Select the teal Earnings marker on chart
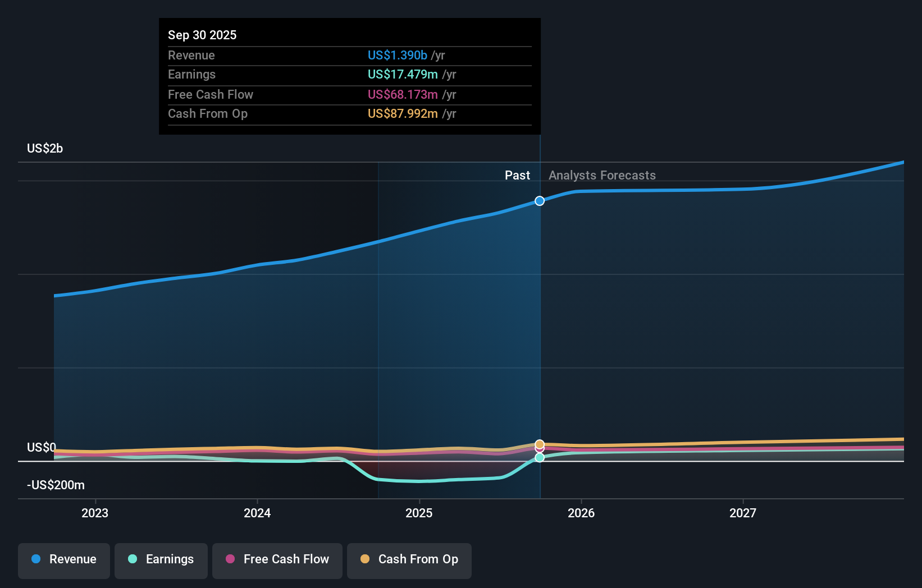 539,458
